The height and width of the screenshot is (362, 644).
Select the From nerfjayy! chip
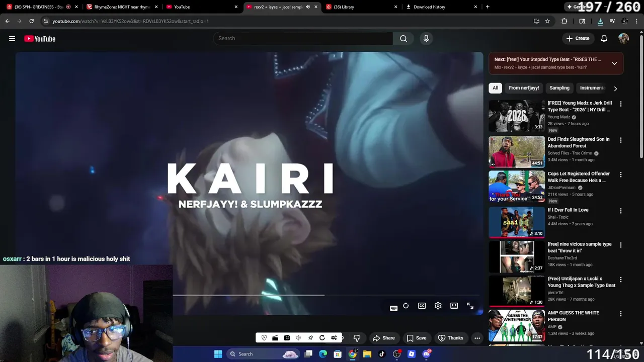[x=524, y=88]
